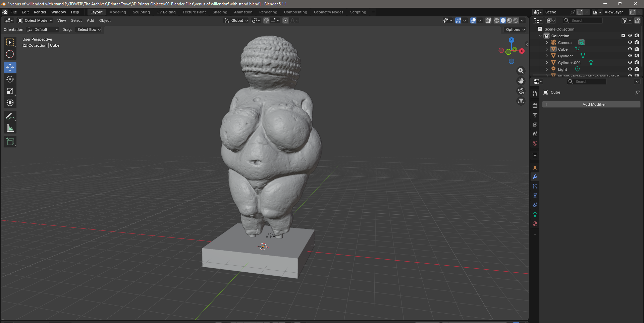Activate the Transform tool
The image size is (644, 323).
coord(10,103)
